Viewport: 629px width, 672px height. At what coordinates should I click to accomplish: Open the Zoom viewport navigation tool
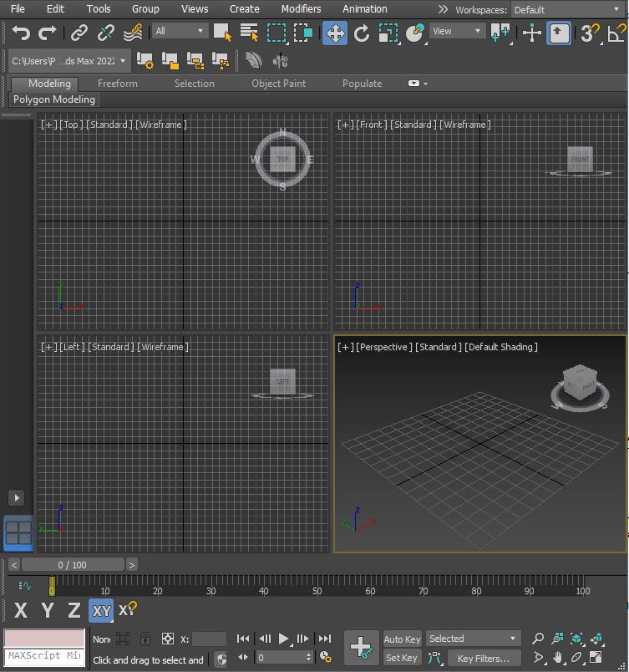click(x=538, y=638)
